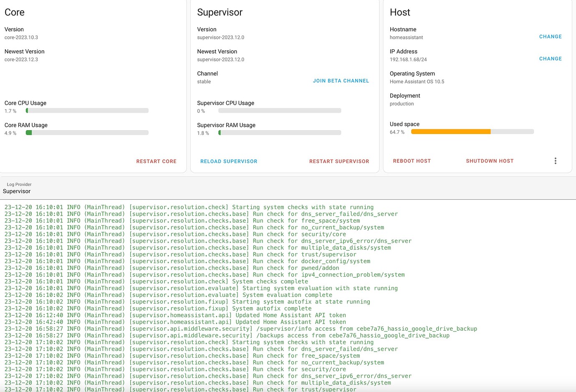Viewport: 576px width, 392px height.
Task: Click the stable channel label
Action: 204,81
